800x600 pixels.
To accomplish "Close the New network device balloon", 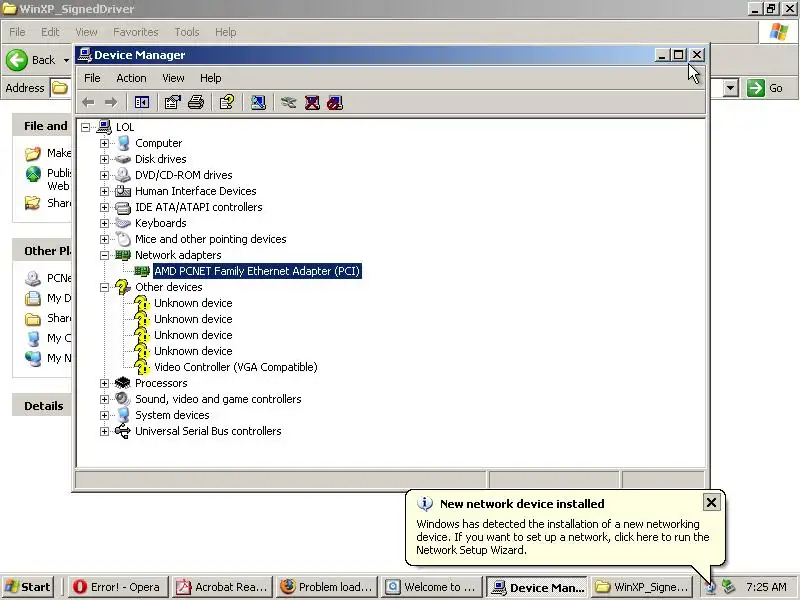I will (x=711, y=503).
